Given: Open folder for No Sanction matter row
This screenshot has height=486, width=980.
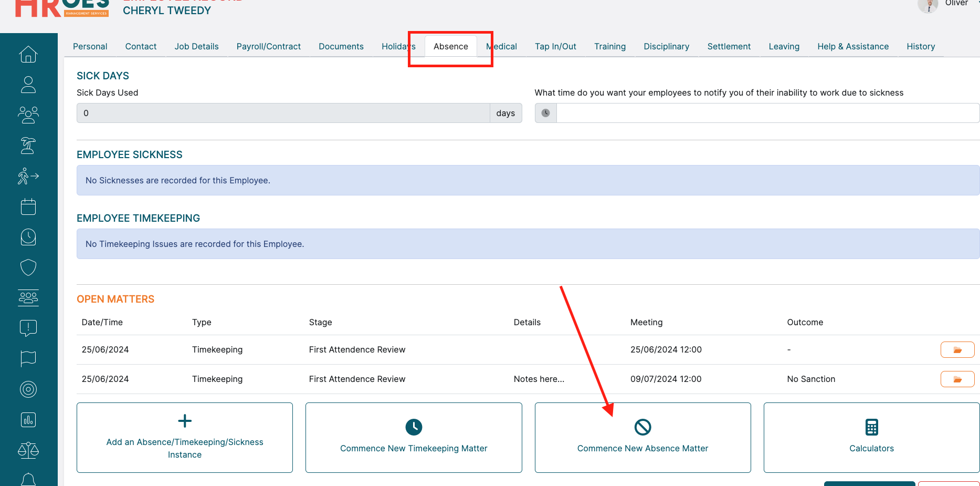Looking at the screenshot, I should [957, 379].
